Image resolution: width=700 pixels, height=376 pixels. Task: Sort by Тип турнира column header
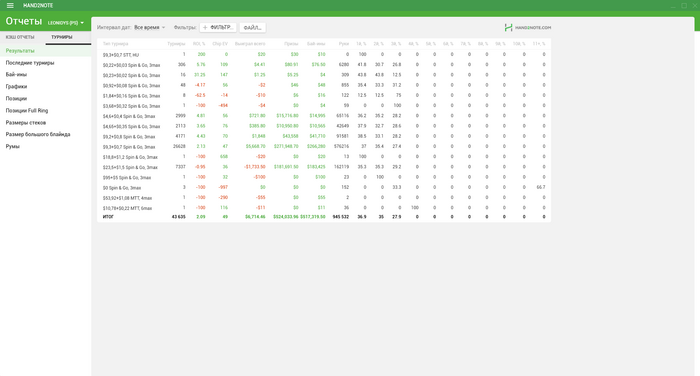(116, 44)
